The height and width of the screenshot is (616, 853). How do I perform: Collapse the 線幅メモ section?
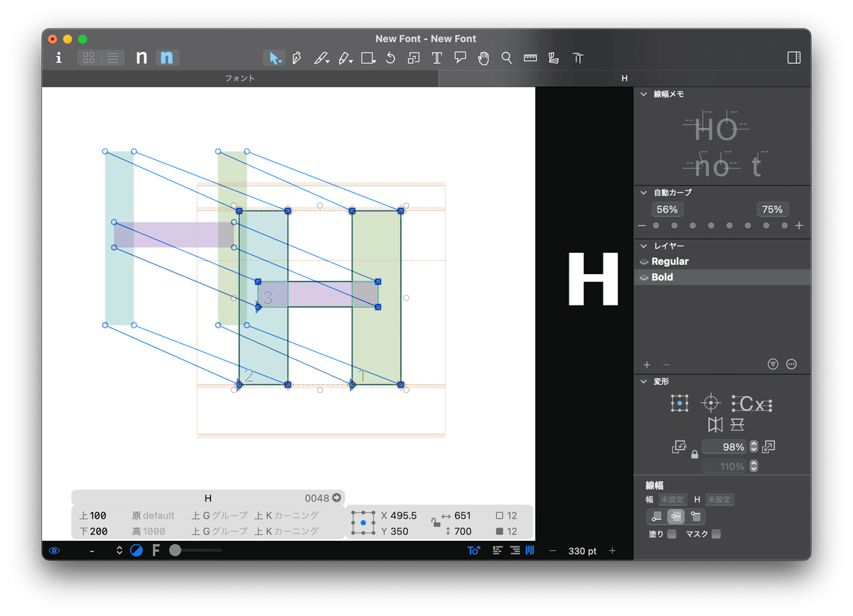[x=644, y=94]
